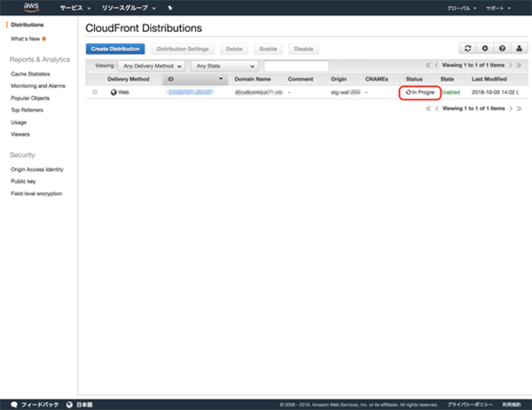Open Viewers report in sidebar
Viewport: 532px width, 410px height.
pyautogui.click(x=20, y=134)
